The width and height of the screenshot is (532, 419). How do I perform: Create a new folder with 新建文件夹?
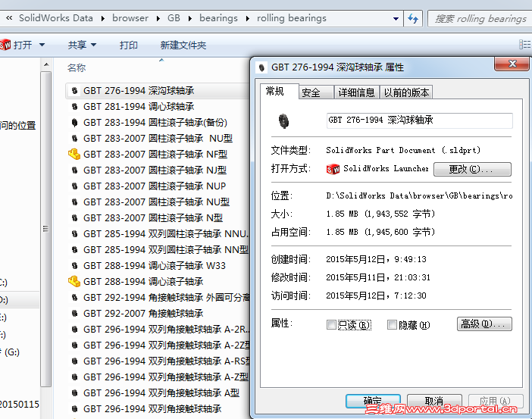coord(183,45)
